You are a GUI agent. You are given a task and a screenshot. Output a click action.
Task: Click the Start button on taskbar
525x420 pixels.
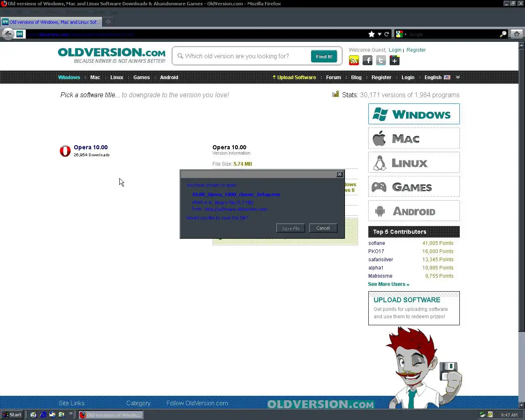pyautogui.click(x=12, y=415)
